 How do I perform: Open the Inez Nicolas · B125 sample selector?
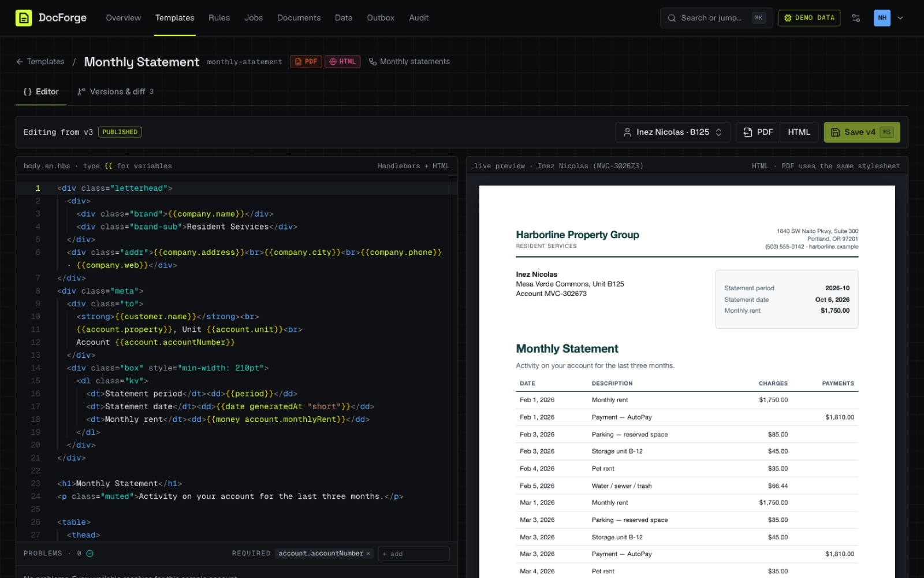673,132
